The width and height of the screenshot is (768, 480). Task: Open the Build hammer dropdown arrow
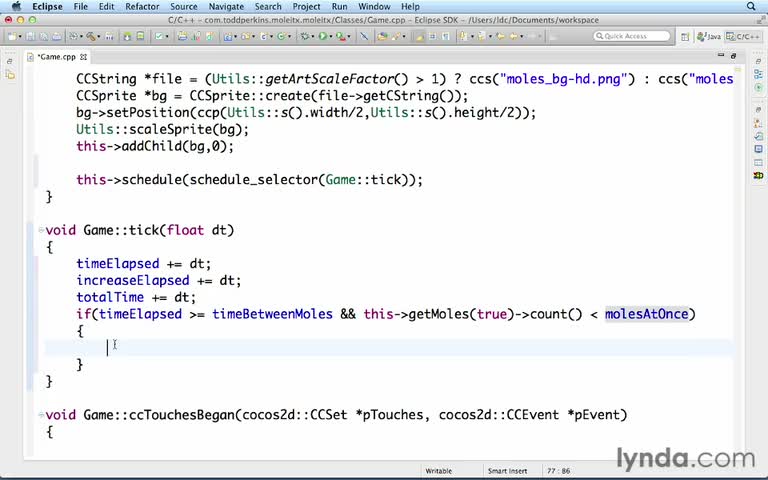point(99,37)
